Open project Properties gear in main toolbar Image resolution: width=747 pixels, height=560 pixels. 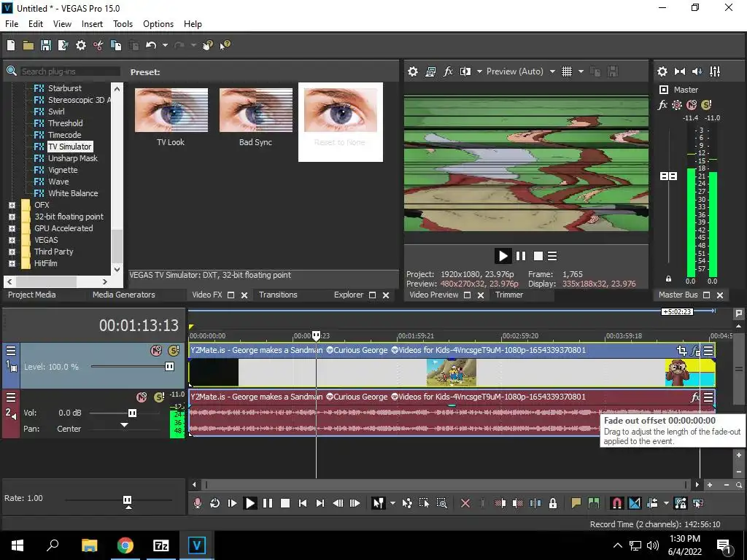click(x=81, y=45)
